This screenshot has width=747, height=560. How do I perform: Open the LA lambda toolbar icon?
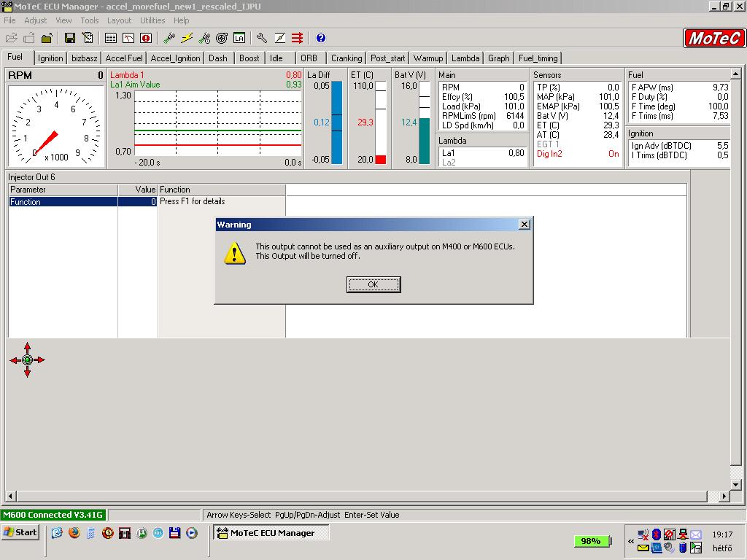[x=239, y=38]
